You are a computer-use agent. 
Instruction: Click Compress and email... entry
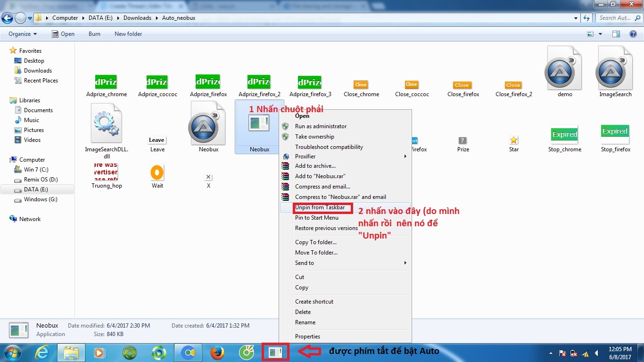pos(345,187)
